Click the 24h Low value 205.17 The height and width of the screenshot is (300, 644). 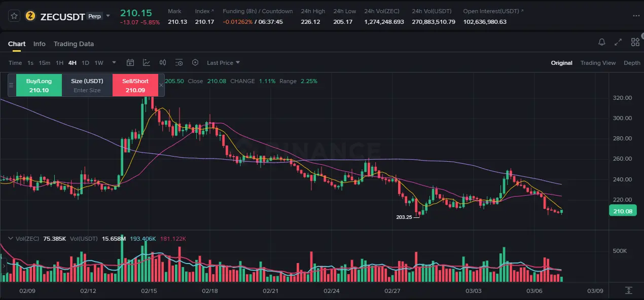pos(343,22)
